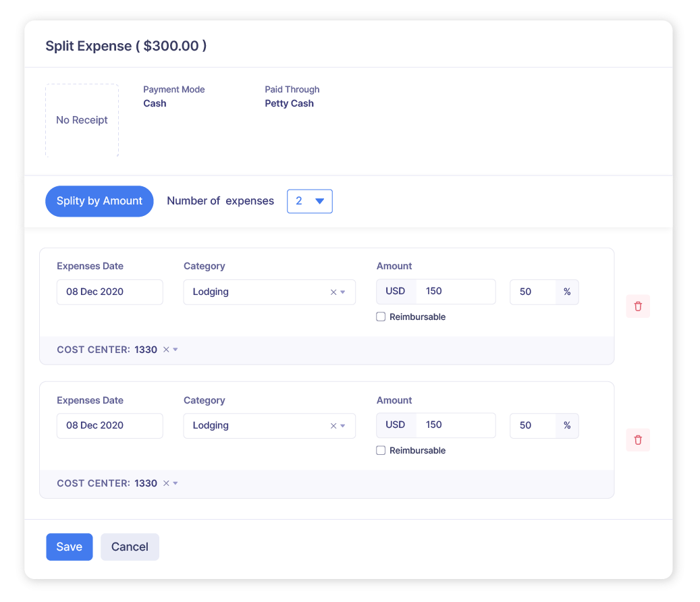This screenshot has width=700, height=602.
Task: Select the Paid Through value Petty Cash
Action: [x=289, y=103]
